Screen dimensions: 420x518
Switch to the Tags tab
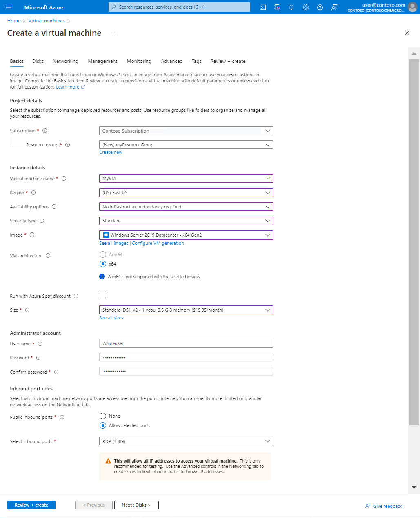pyautogui.click(x=197, y=61)
